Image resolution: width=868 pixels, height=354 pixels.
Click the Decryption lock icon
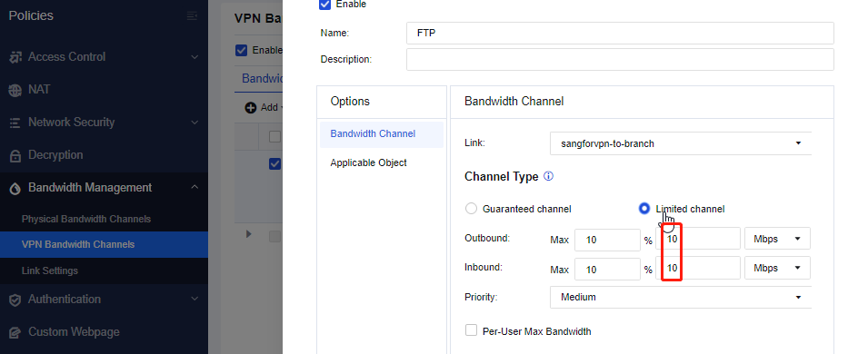tap(15, 156)
